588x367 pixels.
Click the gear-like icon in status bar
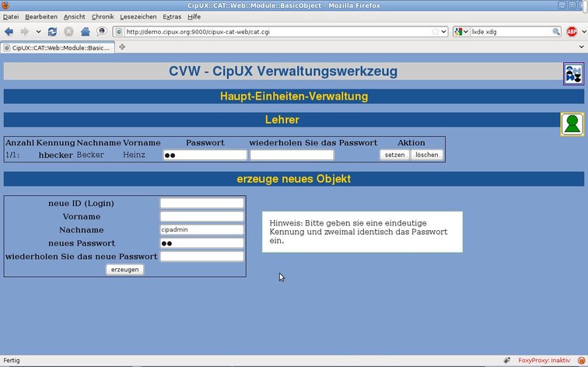[x=506, y=360]
